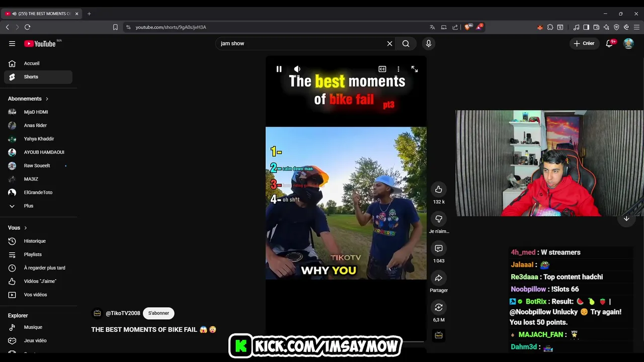Screen dimensions: 644x362
Task: Open MA3IZ channel
Action: click(x=38, y=179)
